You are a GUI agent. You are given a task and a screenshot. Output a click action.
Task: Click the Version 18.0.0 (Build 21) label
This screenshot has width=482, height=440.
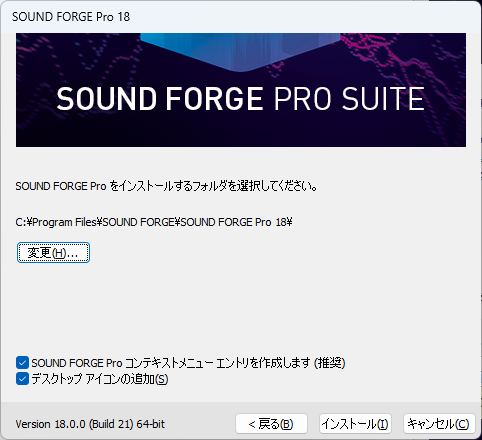click(x=73, y=424)
